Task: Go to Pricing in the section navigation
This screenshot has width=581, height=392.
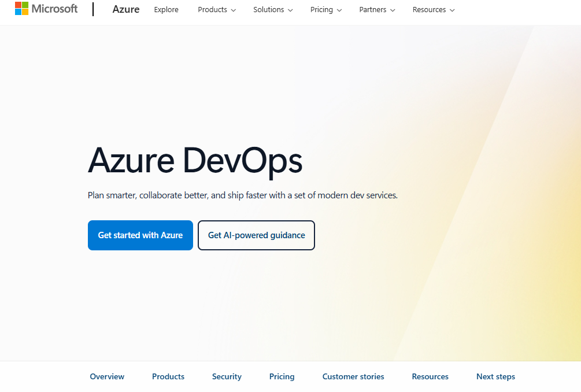Action: [x=282, y=376]
